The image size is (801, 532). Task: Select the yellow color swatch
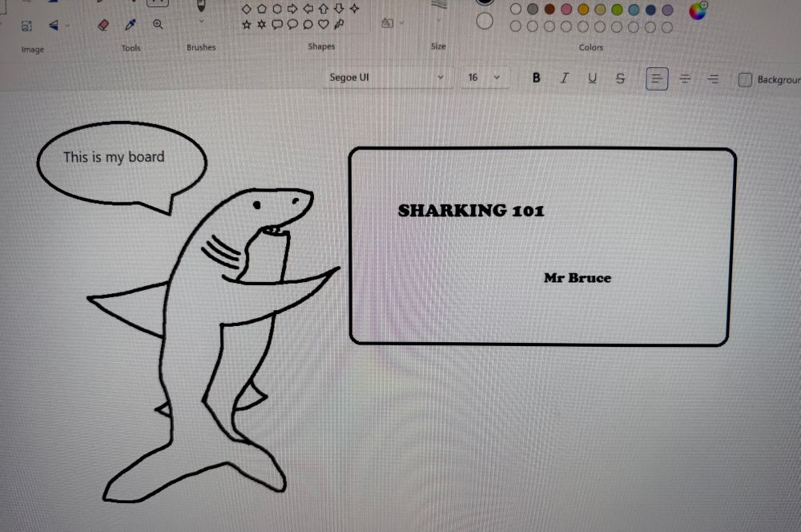[583, 9]
